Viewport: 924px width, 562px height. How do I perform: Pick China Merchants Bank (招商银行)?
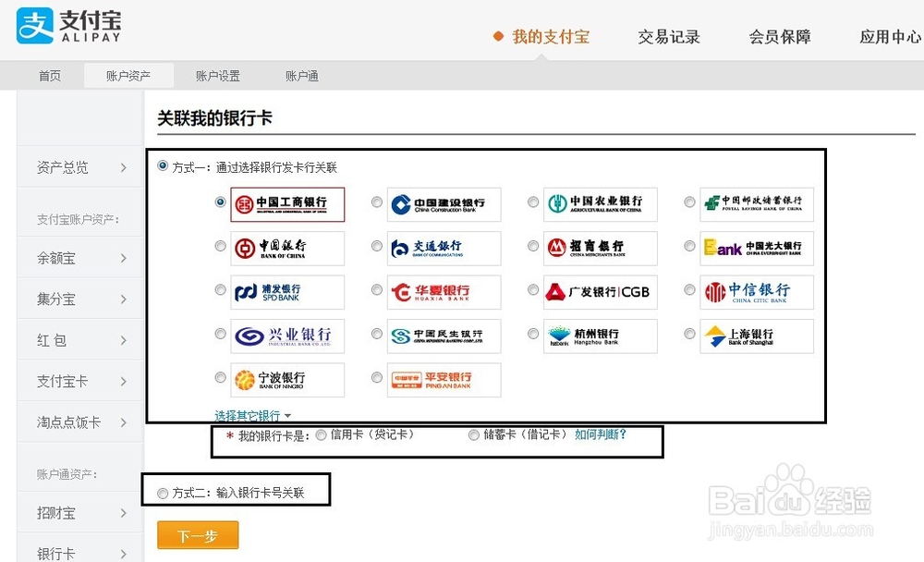tap(600, 247)
